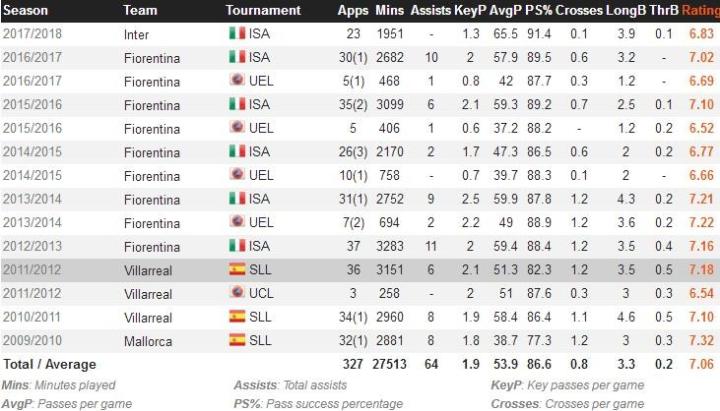Image resolution: width=720 pixels, height=411 pixels.
Task: Click the UEL icon in 2013/2014 row
Action: pos(236,222)
